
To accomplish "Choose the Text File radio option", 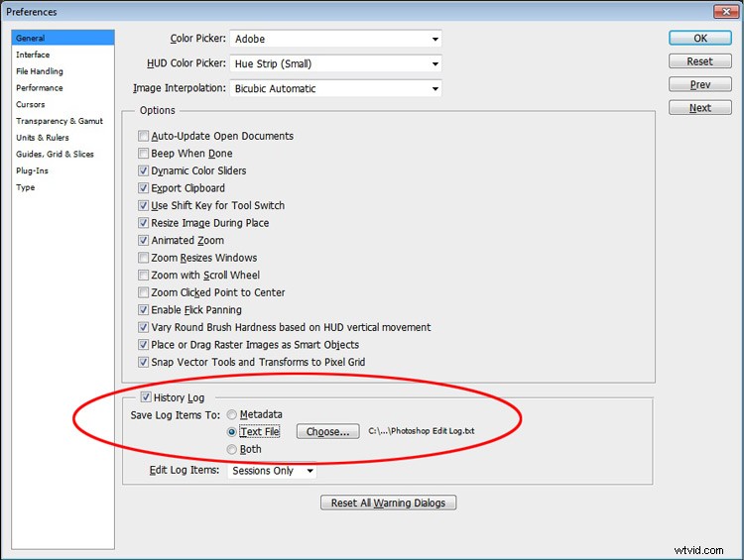I will (231, 432).
